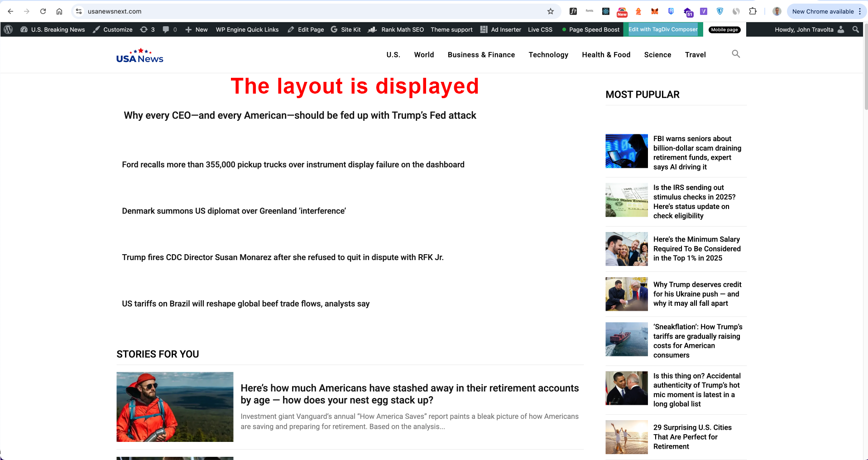The width and height of the screenshot is (868, 460).
Task: Expand the Theme support menu
Action: click(x=451, y=29)
